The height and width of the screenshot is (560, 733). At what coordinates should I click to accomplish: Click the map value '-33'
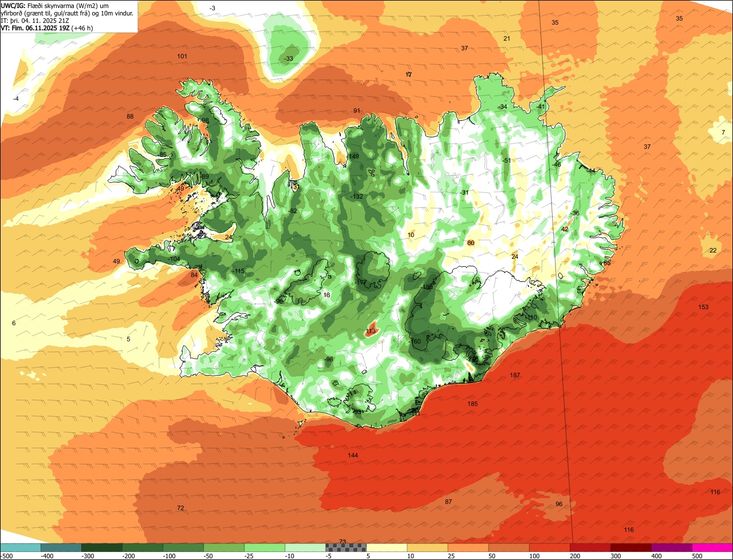point(289,58)
